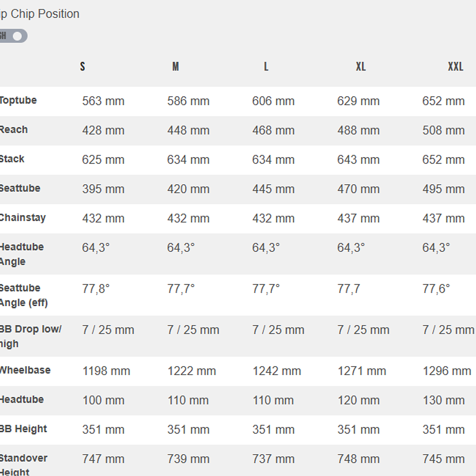Click the L size column header

tap(266, 67)
